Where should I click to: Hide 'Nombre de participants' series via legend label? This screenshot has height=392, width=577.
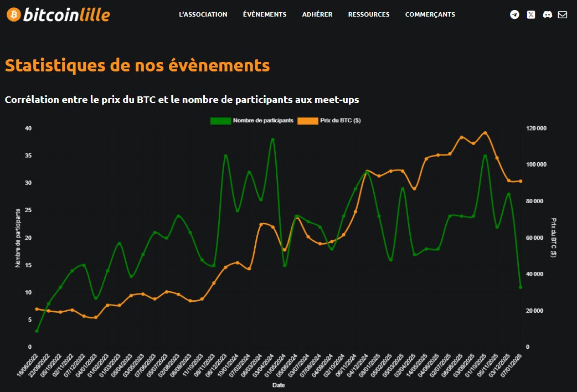click(x=263, y=120)
